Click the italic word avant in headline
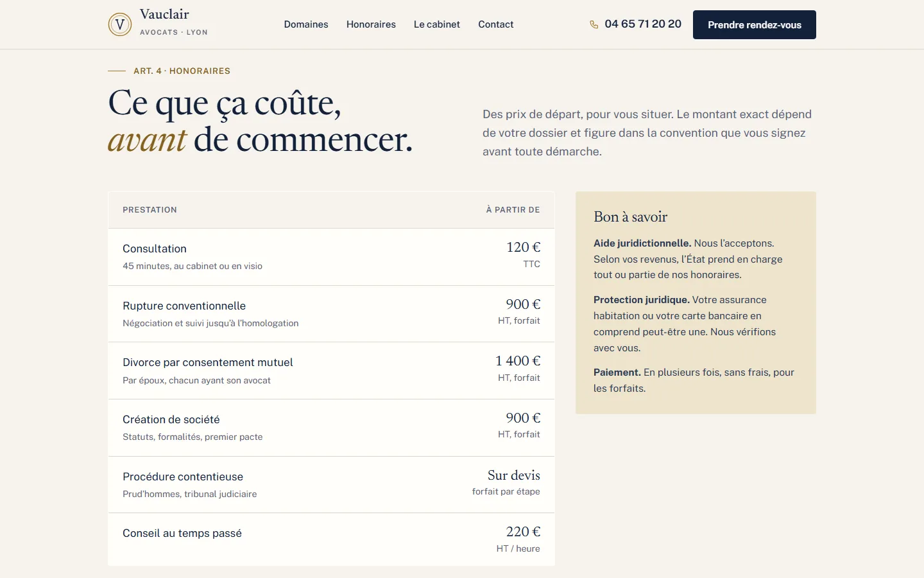Screen dimensions: 924x578 (147, 139)
